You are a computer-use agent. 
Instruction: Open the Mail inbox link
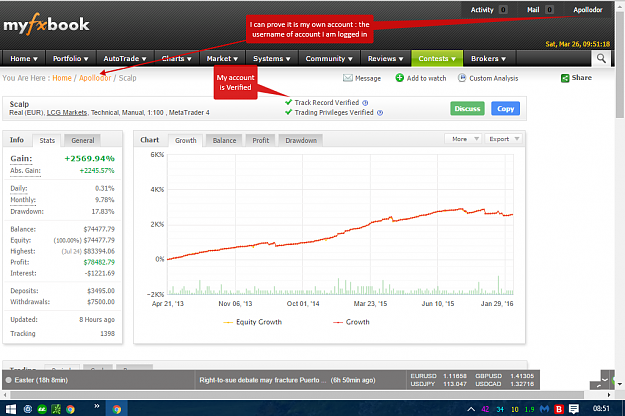pyautogui.click(x=540, y=10)
